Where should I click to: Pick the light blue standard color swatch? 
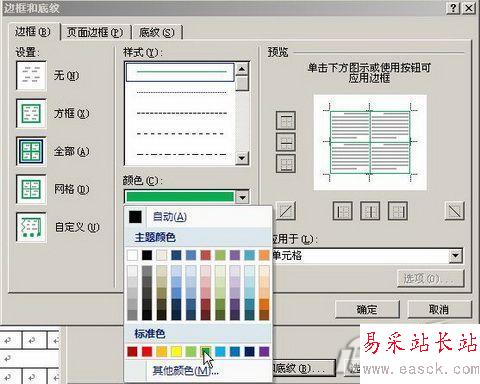(x=220, y=351)
